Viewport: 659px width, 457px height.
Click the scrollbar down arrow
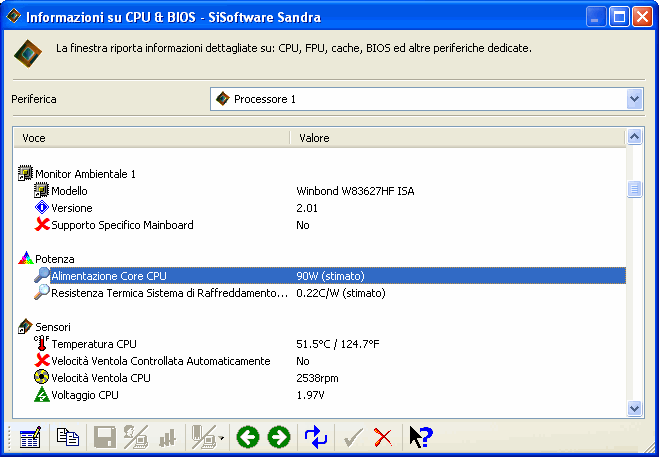pyautogui.click(x=634, y=408)
